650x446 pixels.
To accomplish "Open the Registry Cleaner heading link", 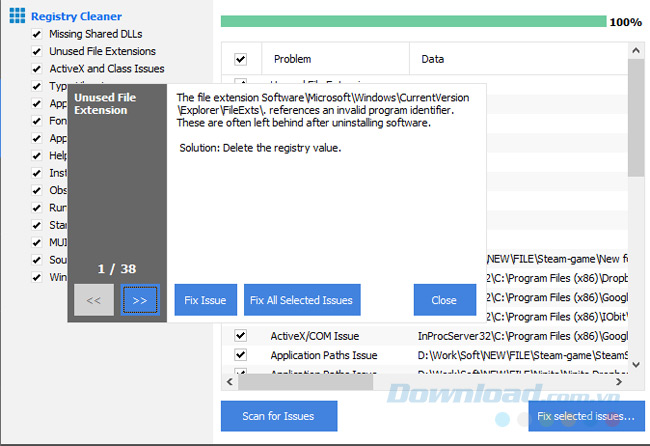I will [76, 16].
